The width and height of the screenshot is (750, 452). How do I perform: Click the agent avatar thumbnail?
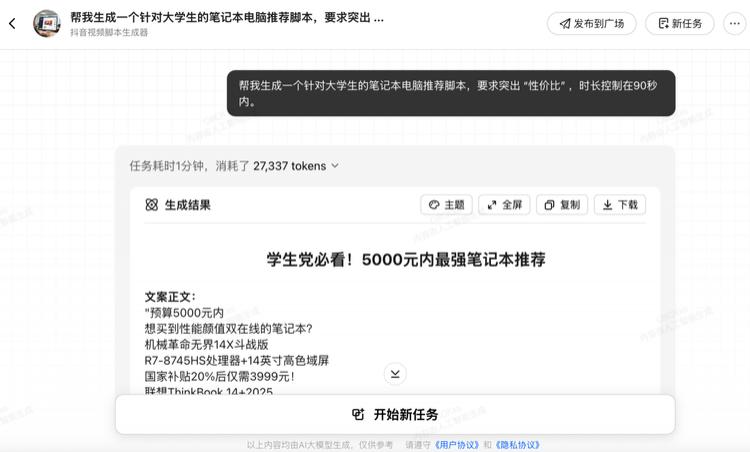point(47,23)
